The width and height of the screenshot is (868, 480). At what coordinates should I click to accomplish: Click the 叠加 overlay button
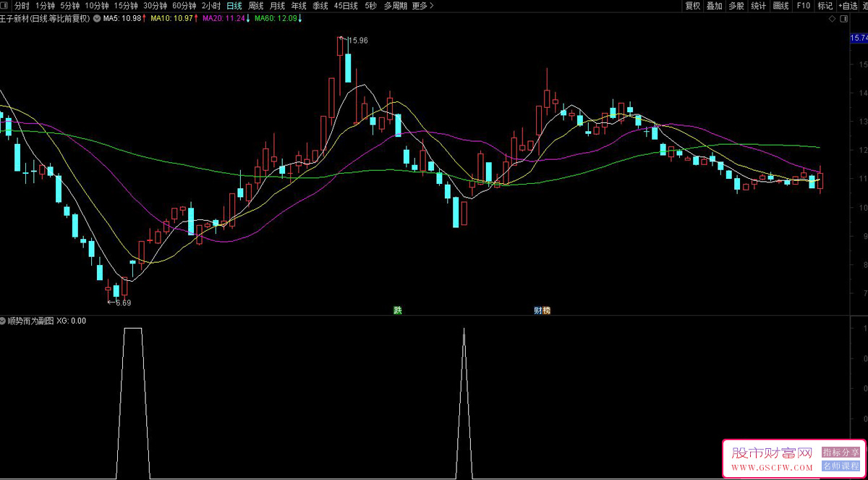coord(715,6)
